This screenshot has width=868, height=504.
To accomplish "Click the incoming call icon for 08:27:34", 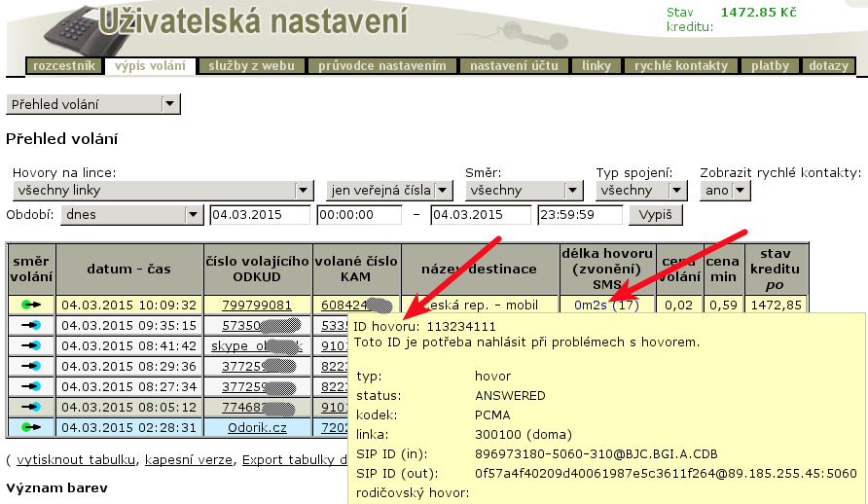I will (31, 386).
